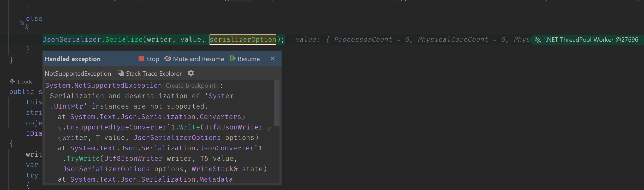Image resolution: width=644 pixels, height=190 pixels.
Task: Click the Create breakpoint action
Action: point(190,85)
